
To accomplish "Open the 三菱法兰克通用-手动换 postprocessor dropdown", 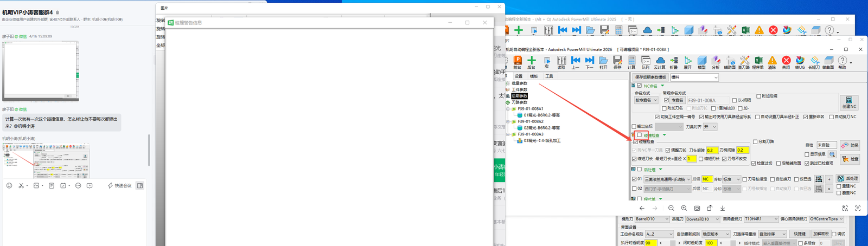I will point(667,179).
